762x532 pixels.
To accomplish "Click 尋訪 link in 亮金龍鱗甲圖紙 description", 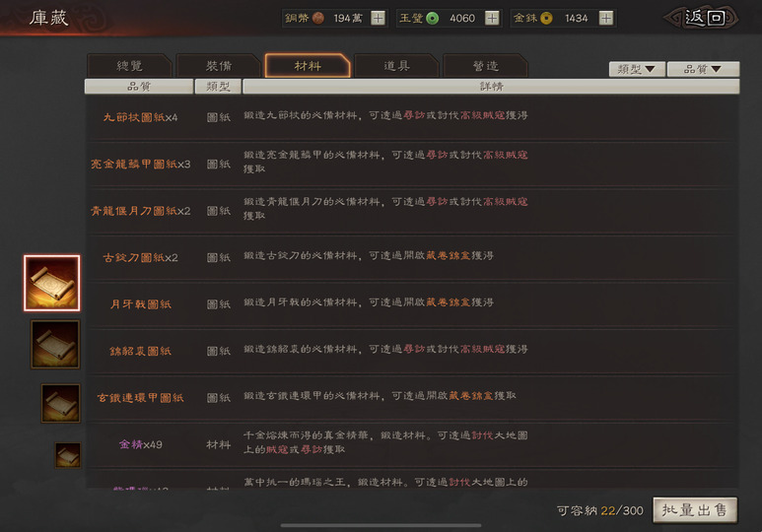I will click(x=437, y=155).
